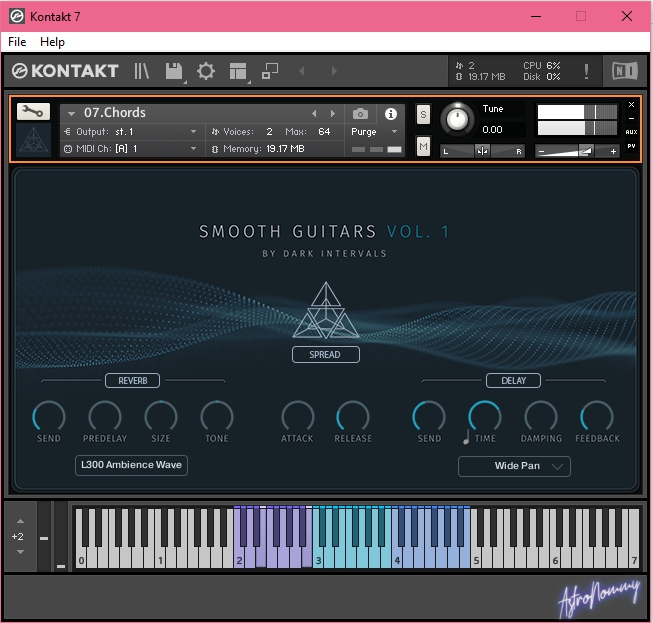
Task: Click the reverb SIZE knob
Action: pos(161,416)
